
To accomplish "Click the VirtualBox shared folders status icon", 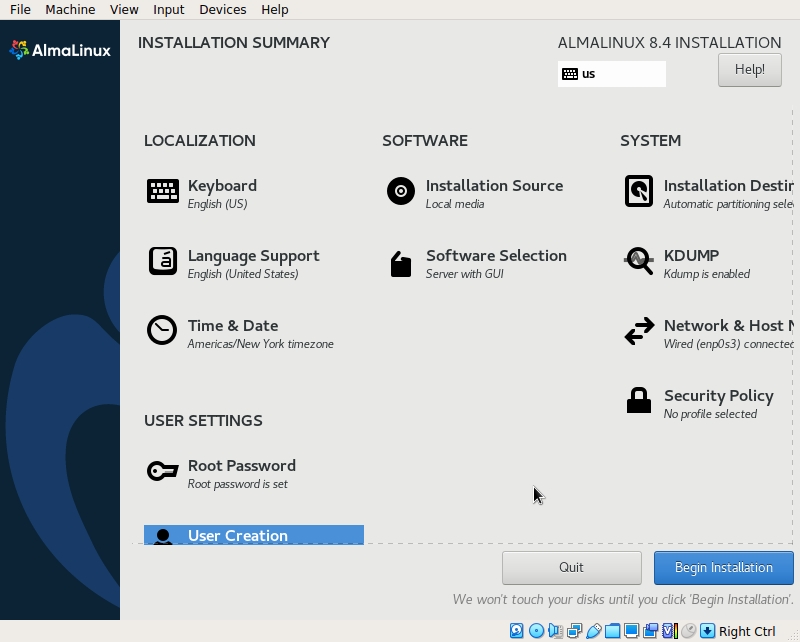I will tap(612, 631).
